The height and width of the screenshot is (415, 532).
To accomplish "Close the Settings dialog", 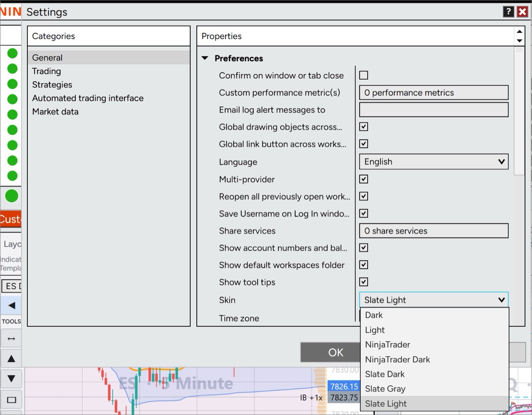I will [x=522, y=12].
